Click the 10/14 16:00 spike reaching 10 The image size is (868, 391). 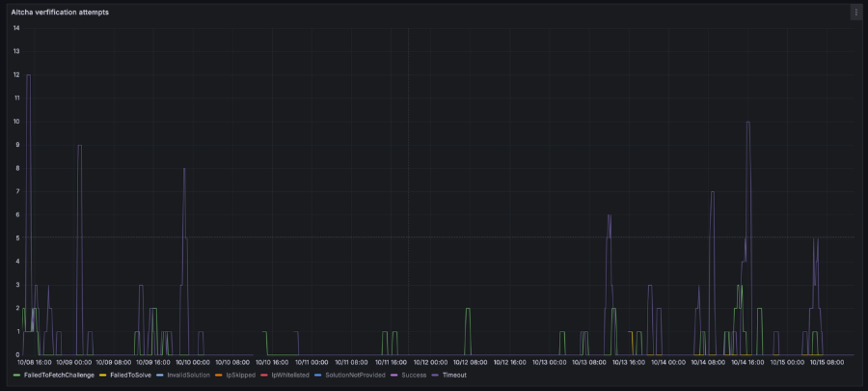(x=747, y=122)
